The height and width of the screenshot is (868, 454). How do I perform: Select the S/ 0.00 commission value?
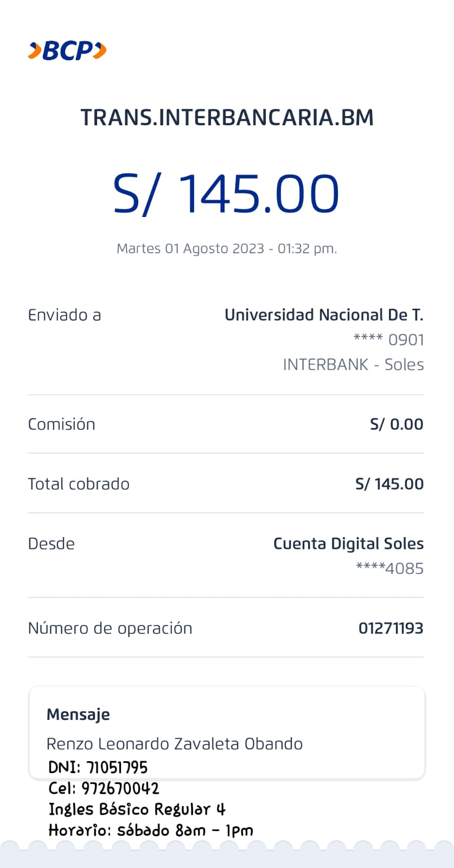click(397, 424)
